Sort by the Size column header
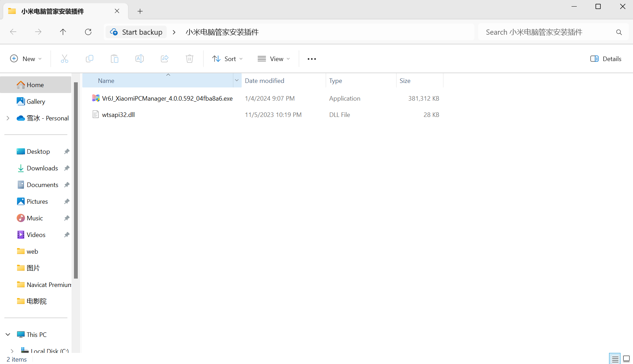633x364 pixels. click(420, 81)
